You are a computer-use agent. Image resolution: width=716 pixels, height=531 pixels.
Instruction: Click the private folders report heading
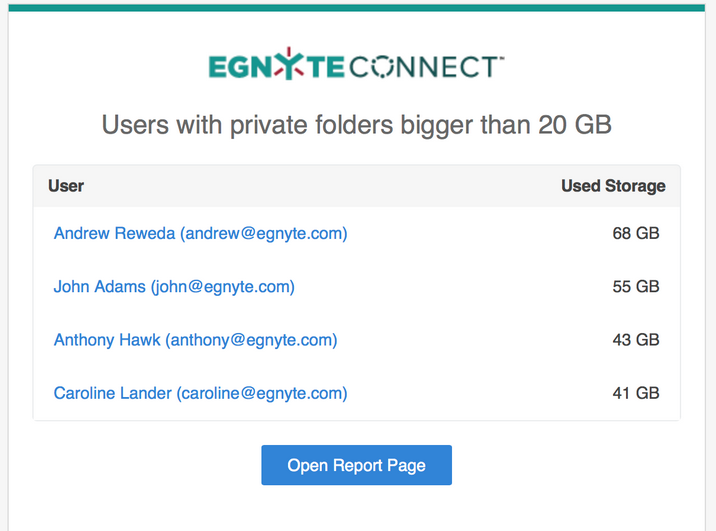point(357,125)
